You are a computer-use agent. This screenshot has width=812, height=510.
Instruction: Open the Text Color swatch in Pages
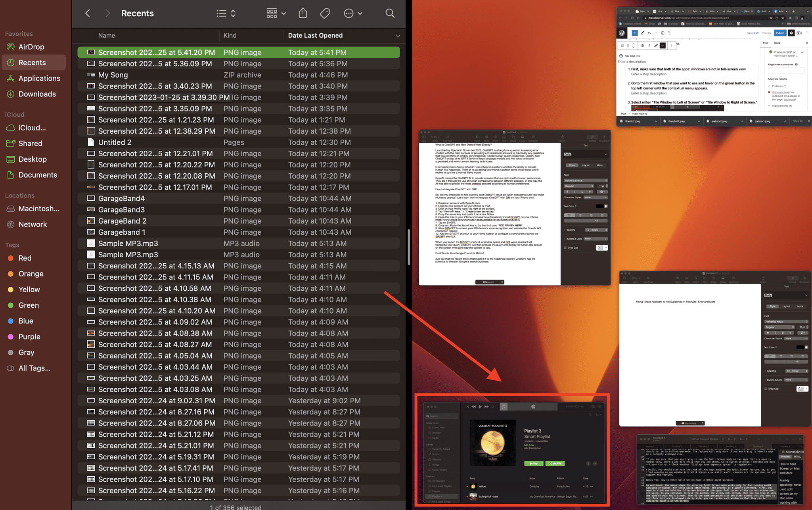pos(601,206)
